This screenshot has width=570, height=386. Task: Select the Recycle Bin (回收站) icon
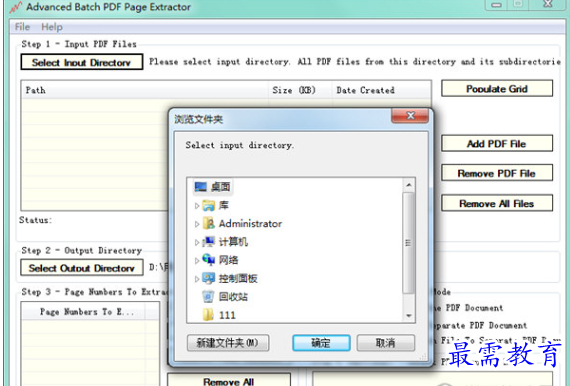pos(208,297)
